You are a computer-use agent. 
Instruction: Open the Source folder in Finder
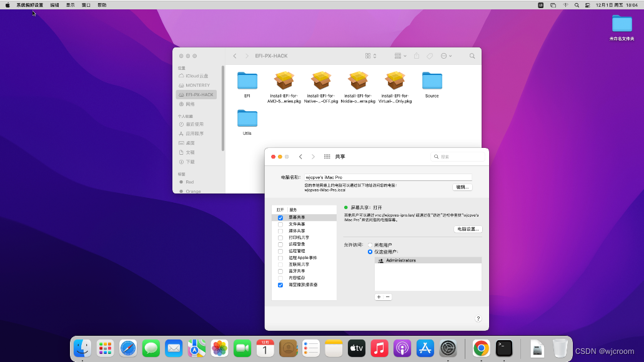(x=432, y=81)
